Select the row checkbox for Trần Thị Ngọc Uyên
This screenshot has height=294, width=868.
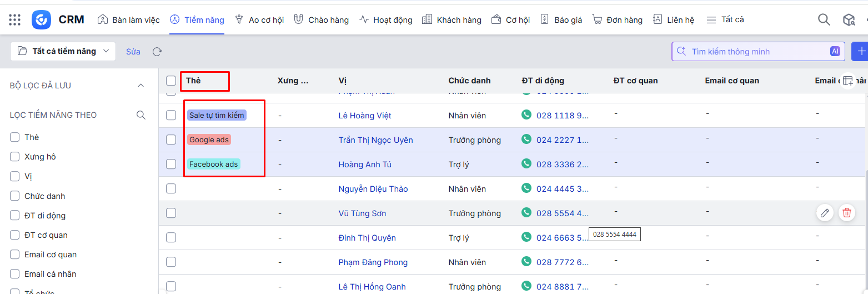[171, 140]
